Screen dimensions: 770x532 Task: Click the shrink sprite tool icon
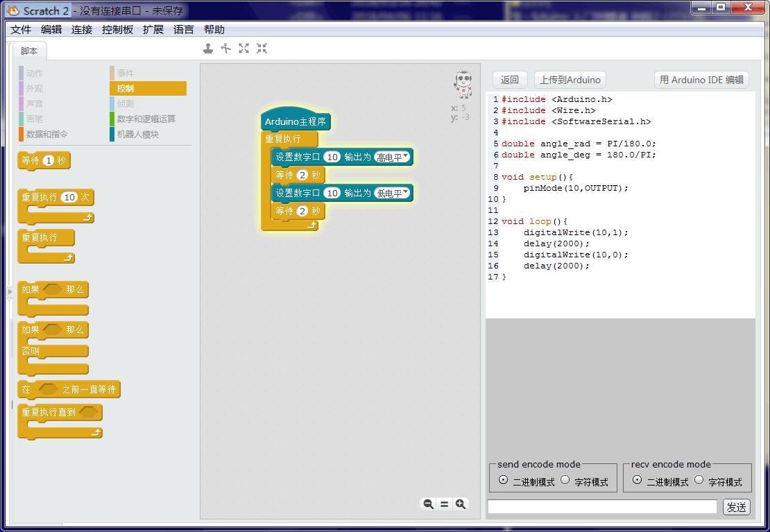262,48
